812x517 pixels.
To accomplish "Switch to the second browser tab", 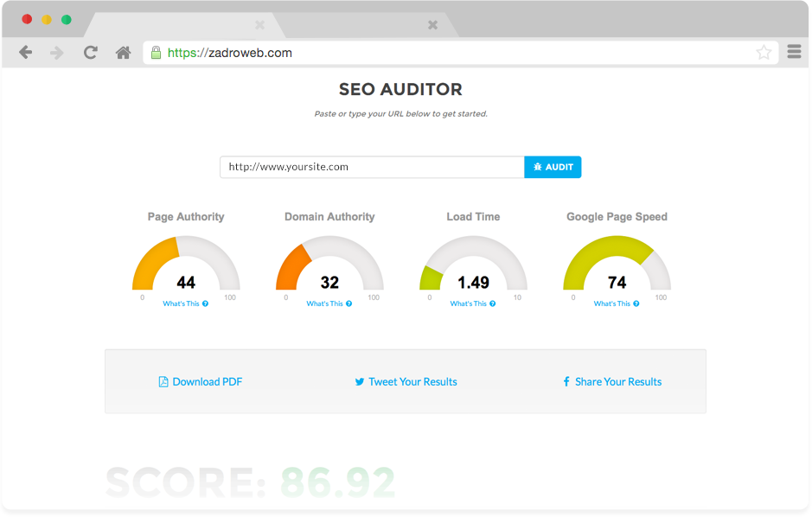I will (363, 25).
